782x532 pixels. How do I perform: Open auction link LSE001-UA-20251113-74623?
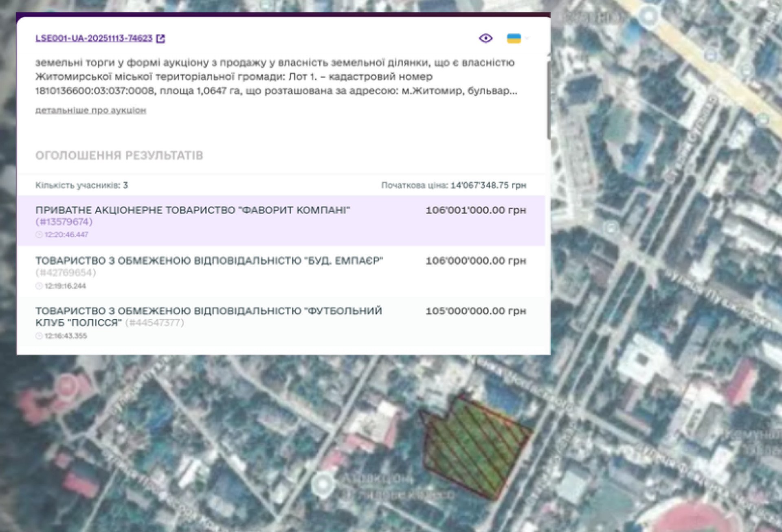[x=94, y=38]
